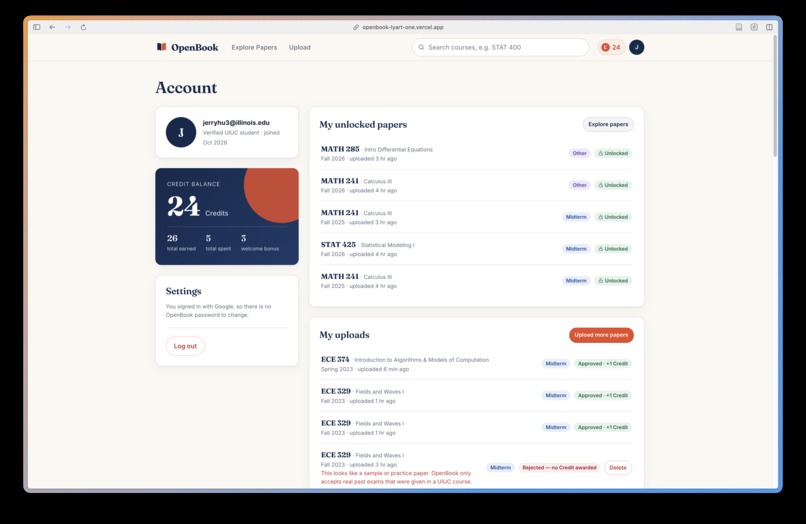806x524 pixels.
Task: Click the Midterm tag on STAT 425
Action: [576, 249]
